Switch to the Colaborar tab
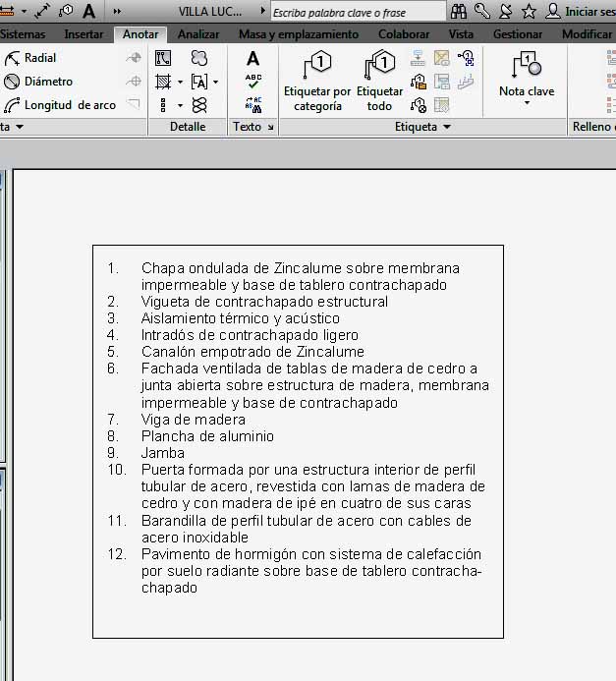Image resolution: width=616 pixels, height=681 pixels. [x=404, y=34]
